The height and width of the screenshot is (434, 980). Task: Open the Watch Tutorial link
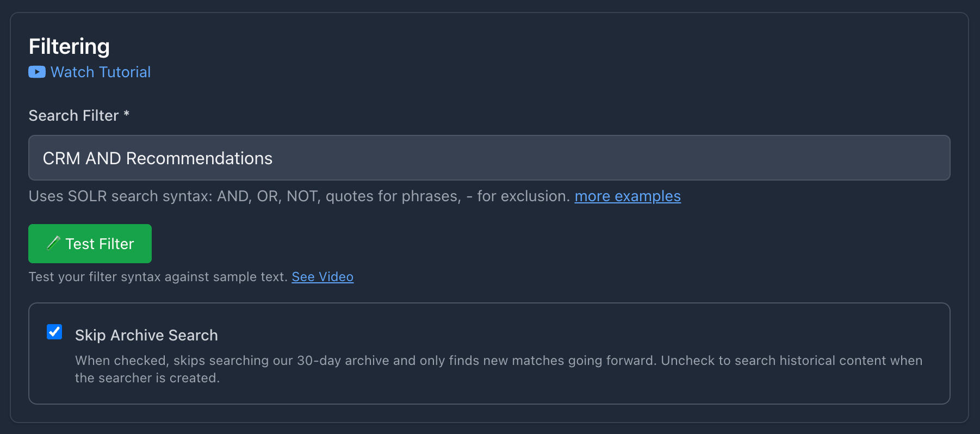101,72
